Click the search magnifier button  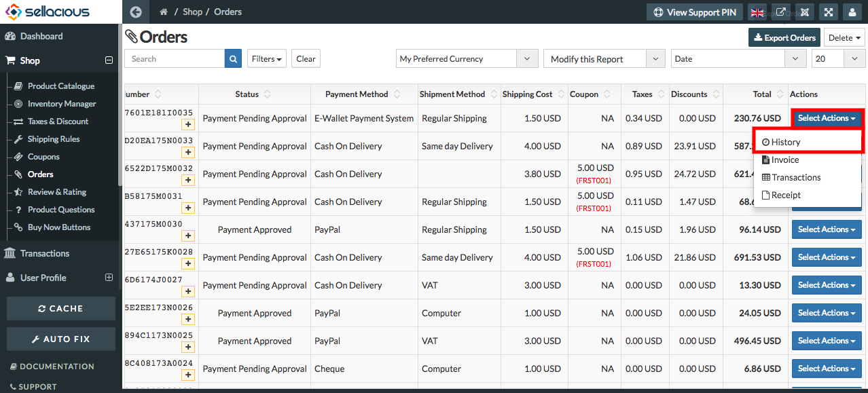click(234, 59)
